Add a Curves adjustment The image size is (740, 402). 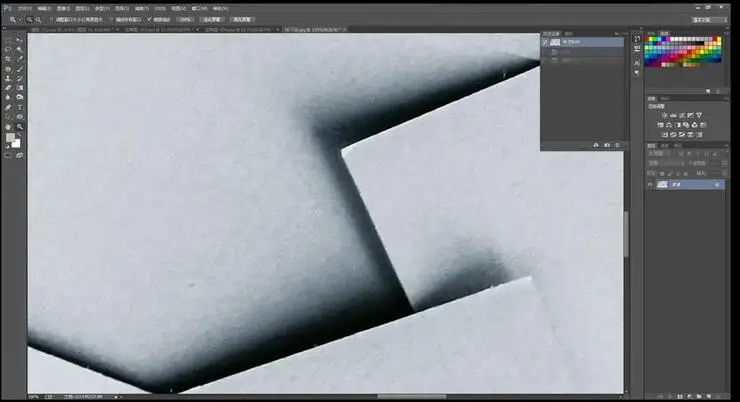pyautogui.click(x=681, y=116)
